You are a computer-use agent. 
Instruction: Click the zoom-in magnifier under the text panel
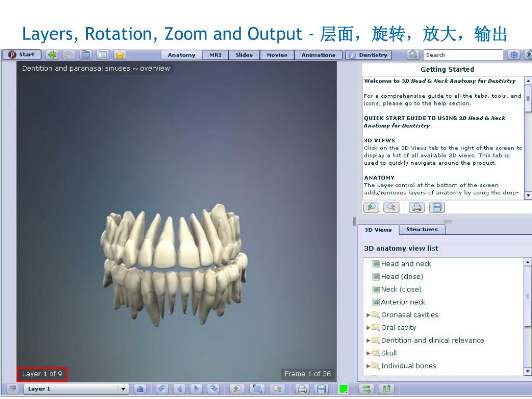pos(371,207)
